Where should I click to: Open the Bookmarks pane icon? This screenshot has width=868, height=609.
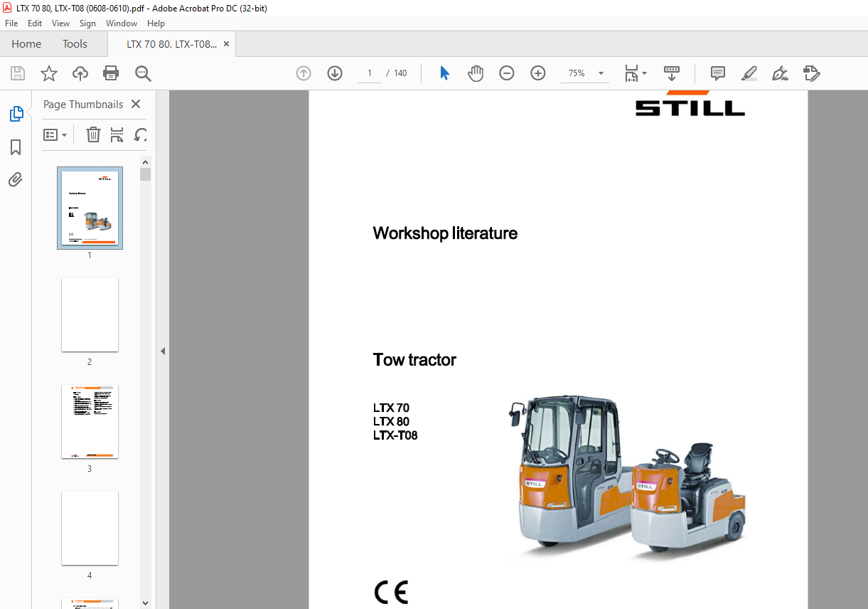pos(16,147)
